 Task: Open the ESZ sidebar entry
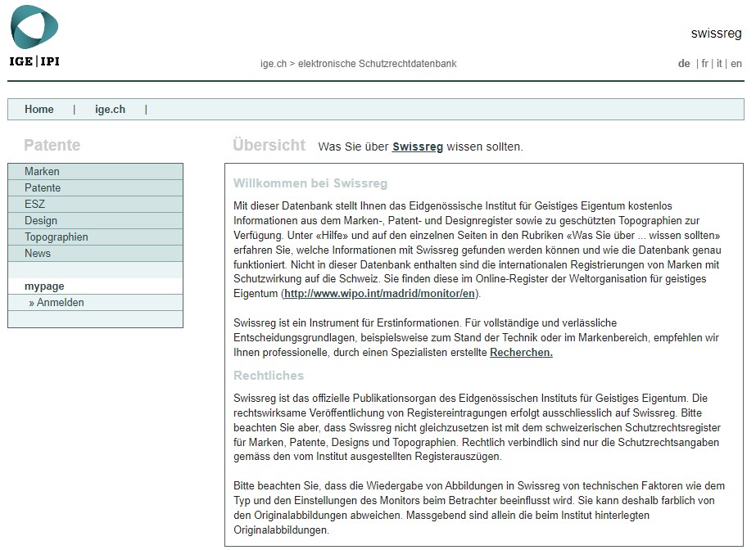pos(96,204)
